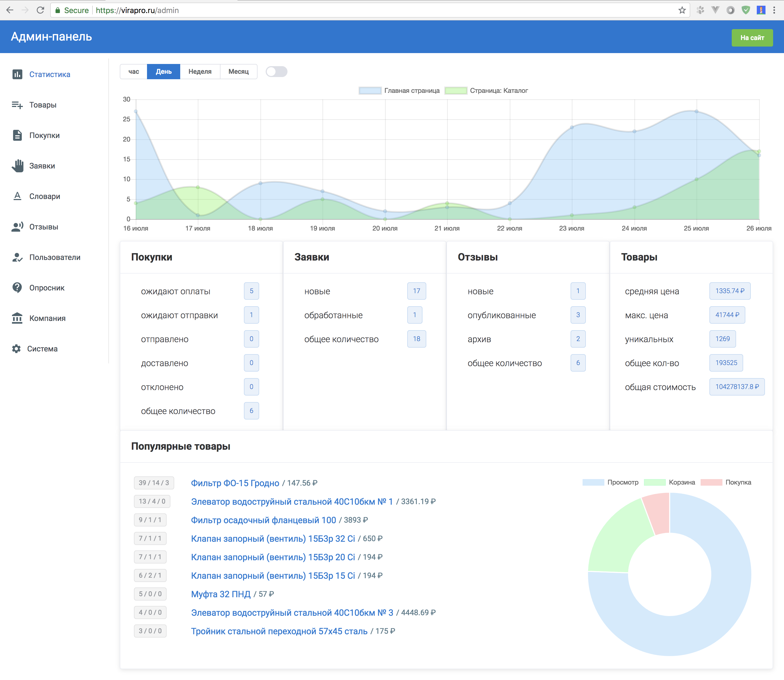
Task: Open the Товары sidebar section
Action: pos(43,105)
